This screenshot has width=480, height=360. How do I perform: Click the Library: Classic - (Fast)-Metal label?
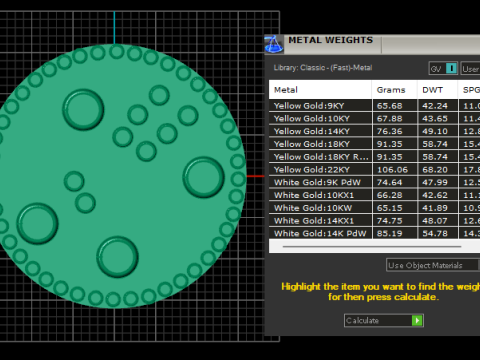point(323,68)
